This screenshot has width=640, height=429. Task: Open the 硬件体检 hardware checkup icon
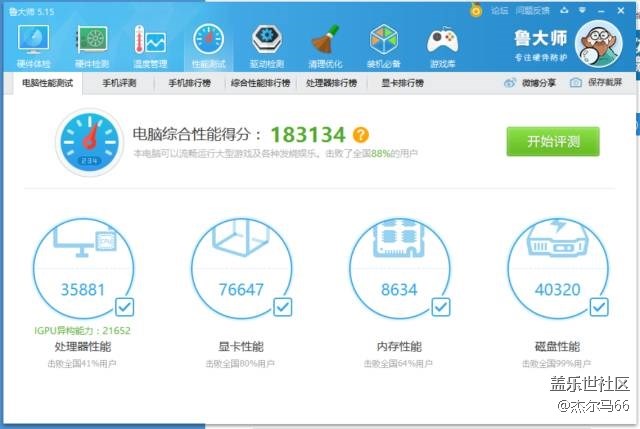33,44
